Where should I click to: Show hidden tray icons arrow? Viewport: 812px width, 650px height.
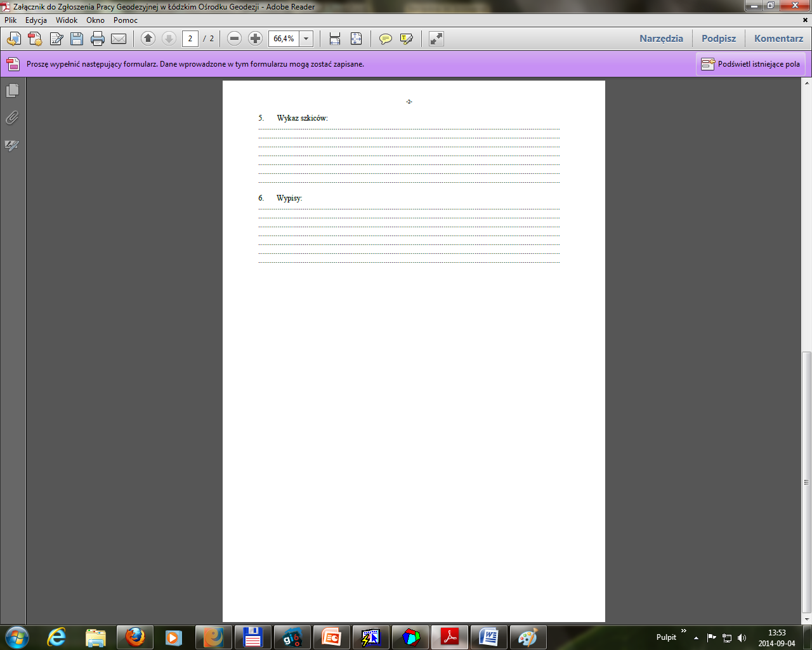point(697,638)
